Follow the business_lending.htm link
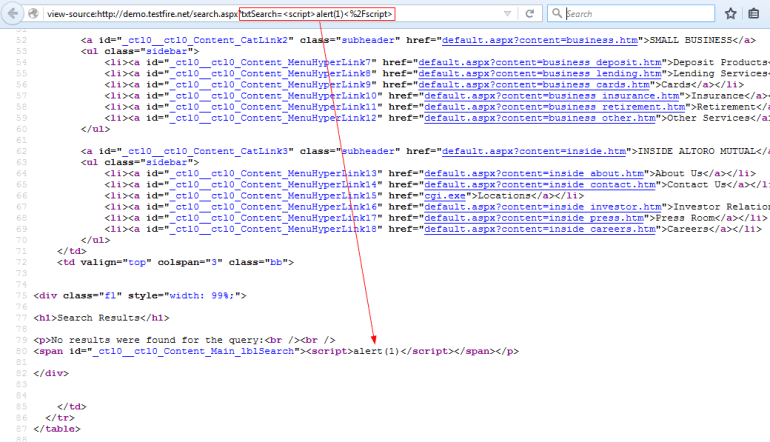Viewport: 770px width, 442px height. (541, 73)
